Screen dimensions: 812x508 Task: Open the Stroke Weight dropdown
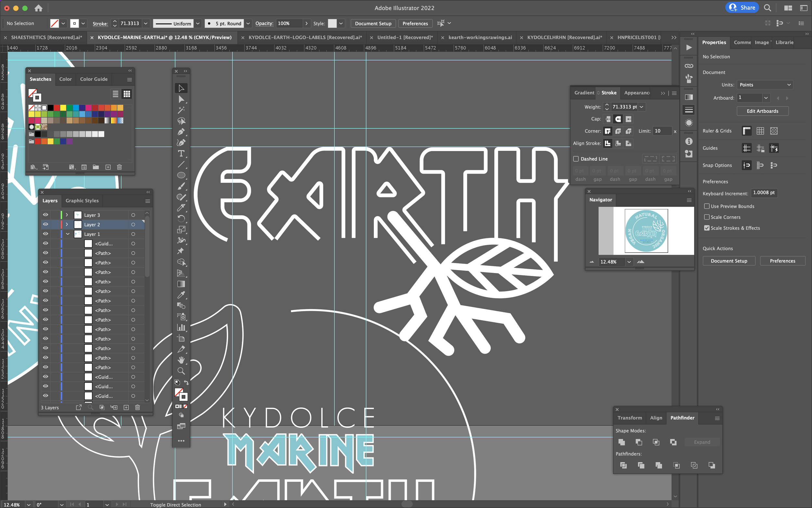coord(641,107)
